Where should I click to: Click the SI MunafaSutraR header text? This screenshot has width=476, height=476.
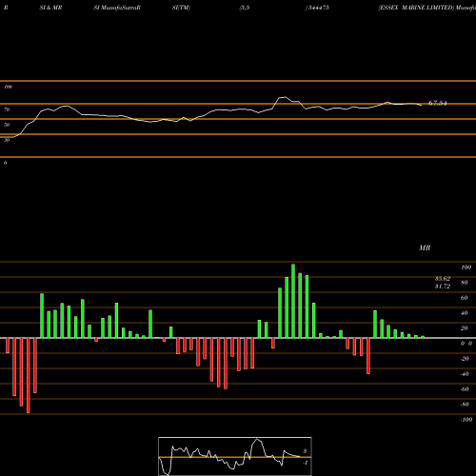tap(117, 8)
